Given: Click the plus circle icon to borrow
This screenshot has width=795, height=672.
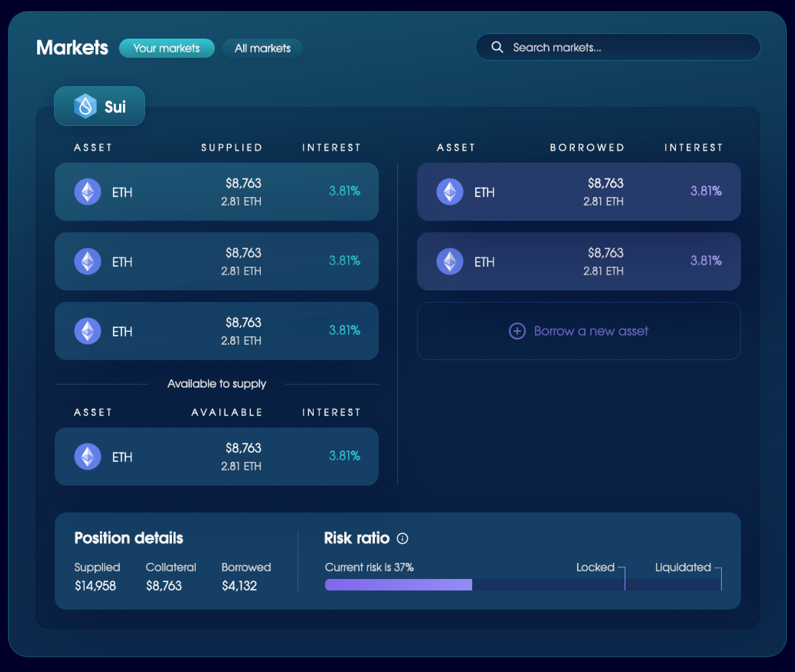Looking at the screenshot, I should [517, 331].
